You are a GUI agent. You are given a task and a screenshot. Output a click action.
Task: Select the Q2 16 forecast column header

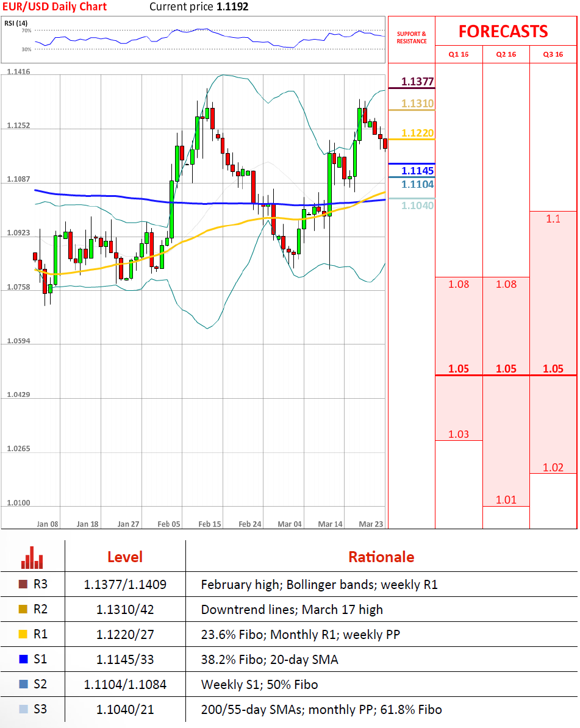506,54
